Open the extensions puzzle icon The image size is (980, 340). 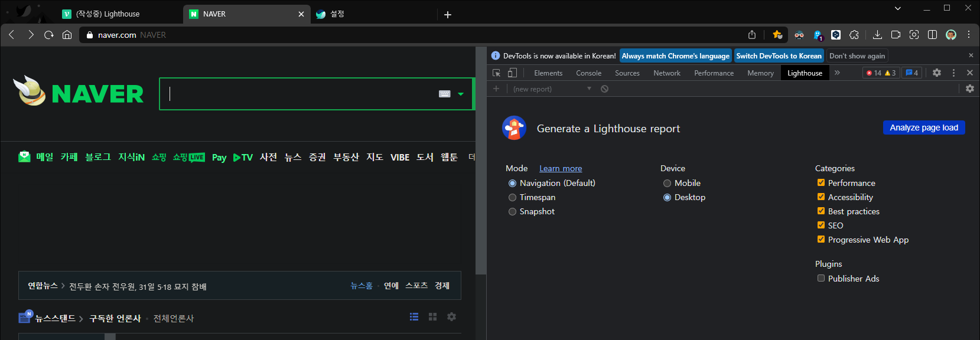point(854,35)
